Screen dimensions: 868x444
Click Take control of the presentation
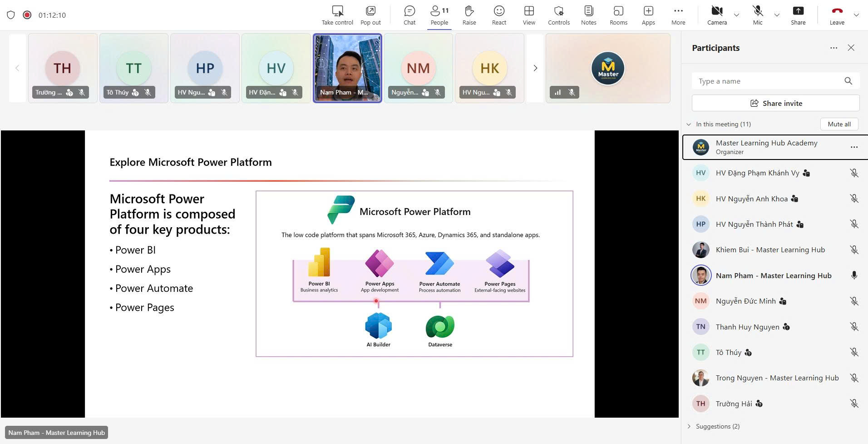337,15
